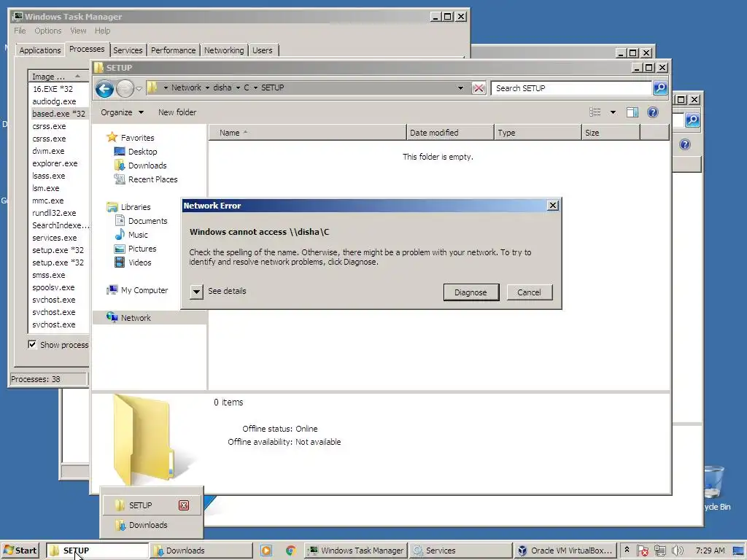Select the rundll32.exe process

click(54, 213)
